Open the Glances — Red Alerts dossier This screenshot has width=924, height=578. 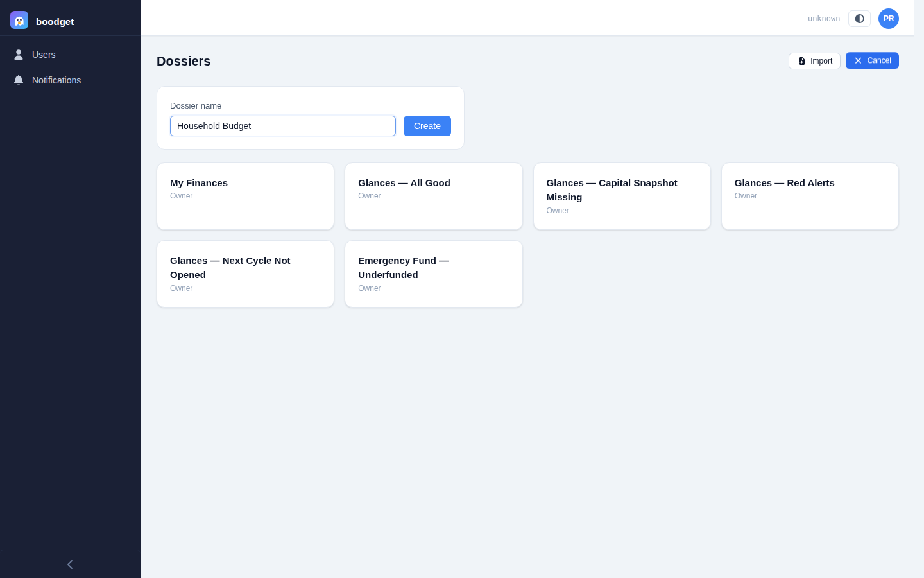(810, 196)
